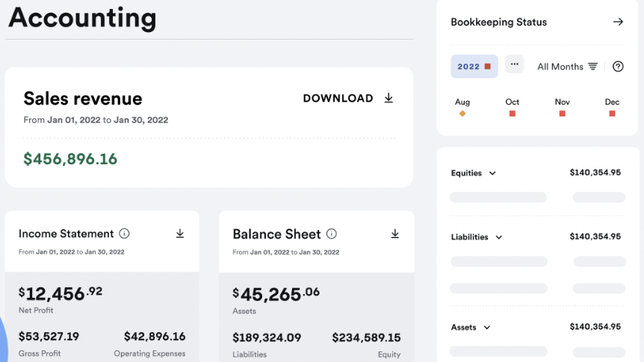
Task: Open Balance Sheet info tooltip icon
Action: tap(332, 234)
